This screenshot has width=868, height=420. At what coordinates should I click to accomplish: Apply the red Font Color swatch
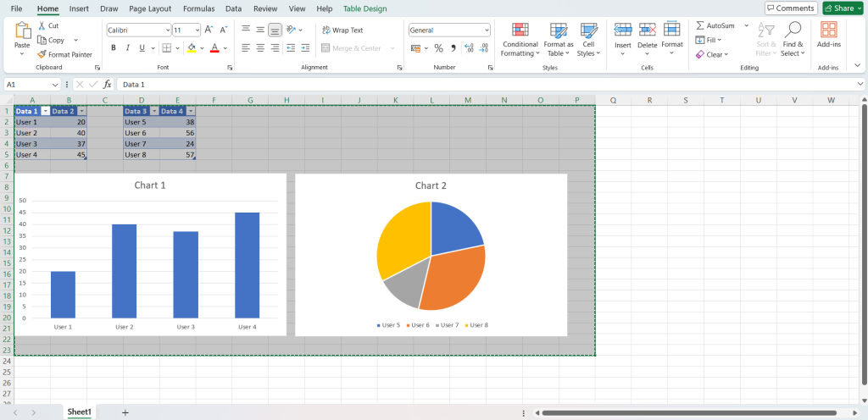[214, 48]
